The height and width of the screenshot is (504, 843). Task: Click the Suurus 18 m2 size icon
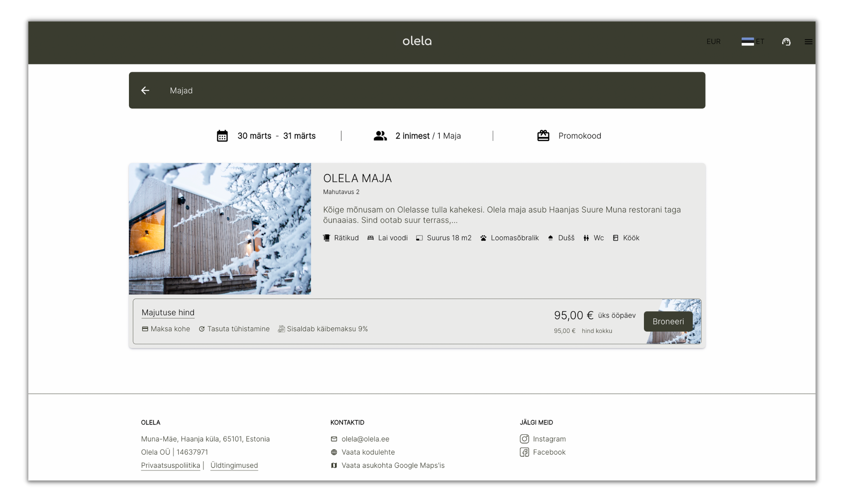(x=420, y=238)
